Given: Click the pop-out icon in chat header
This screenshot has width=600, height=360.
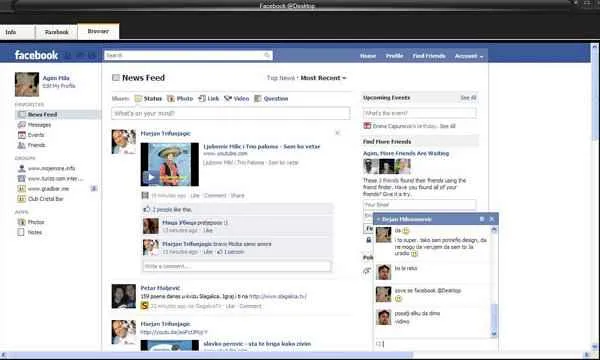Looking at the screenshot, I should pyautogui.click(x=482, y=219).
